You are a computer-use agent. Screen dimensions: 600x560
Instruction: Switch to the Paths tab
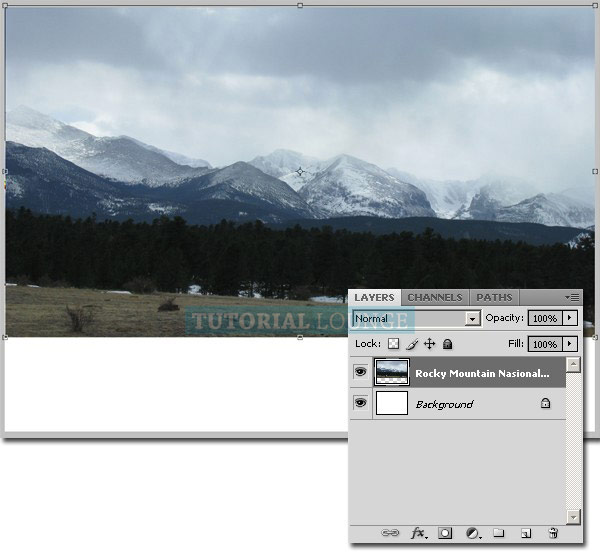click(494, 297)
